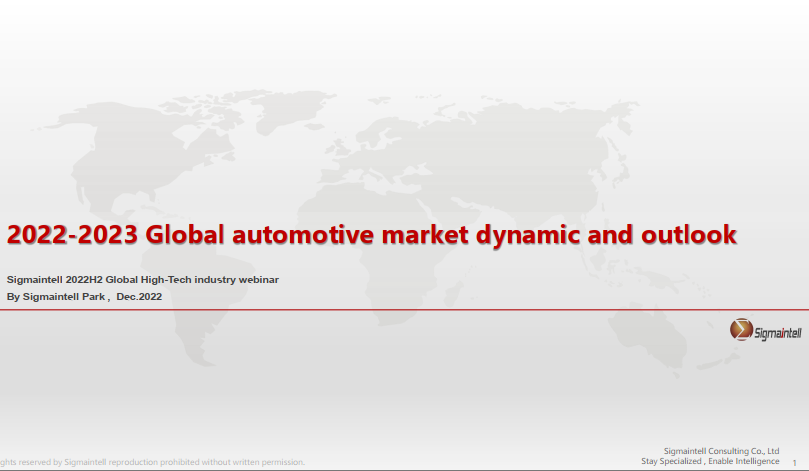Image resolution: width=809 pixels, height=471 pixels.
Task: Click the "Stay Specialized, Enable Intelligence" tagline
Action: (710, 461)
